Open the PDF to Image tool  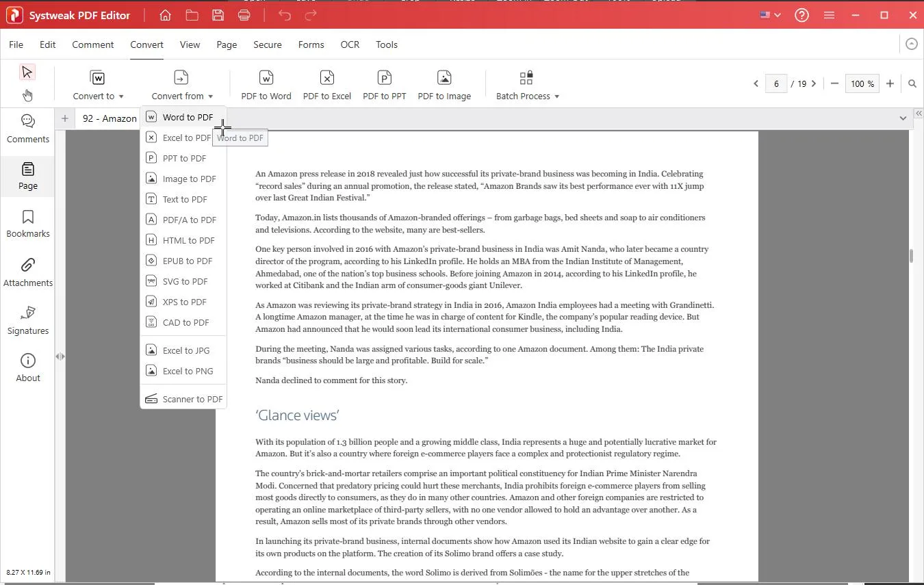coord(444,85)
